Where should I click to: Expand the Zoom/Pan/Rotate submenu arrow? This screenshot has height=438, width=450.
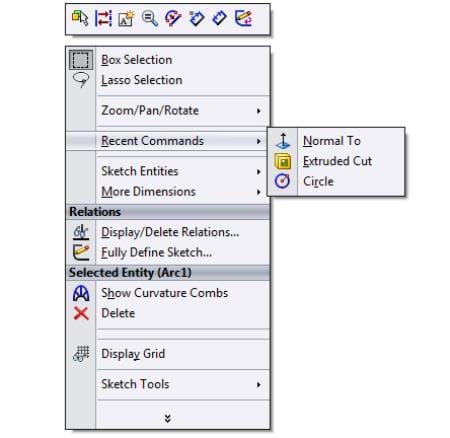pos(259,111)
